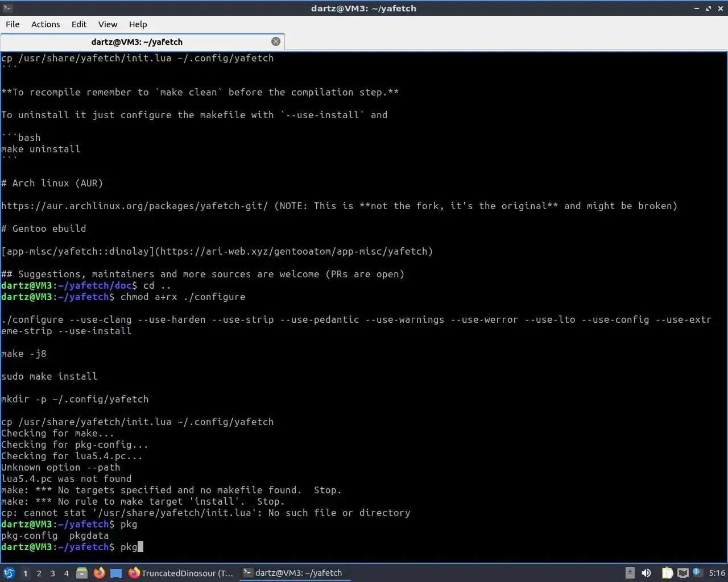Screen dimensions: 728x582
Task: Click the terminal window menu icon in title bar
Action: tap(7, 8)
